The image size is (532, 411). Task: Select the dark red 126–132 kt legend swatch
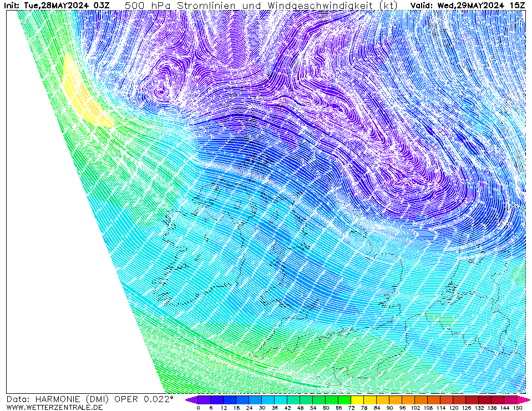472,400
